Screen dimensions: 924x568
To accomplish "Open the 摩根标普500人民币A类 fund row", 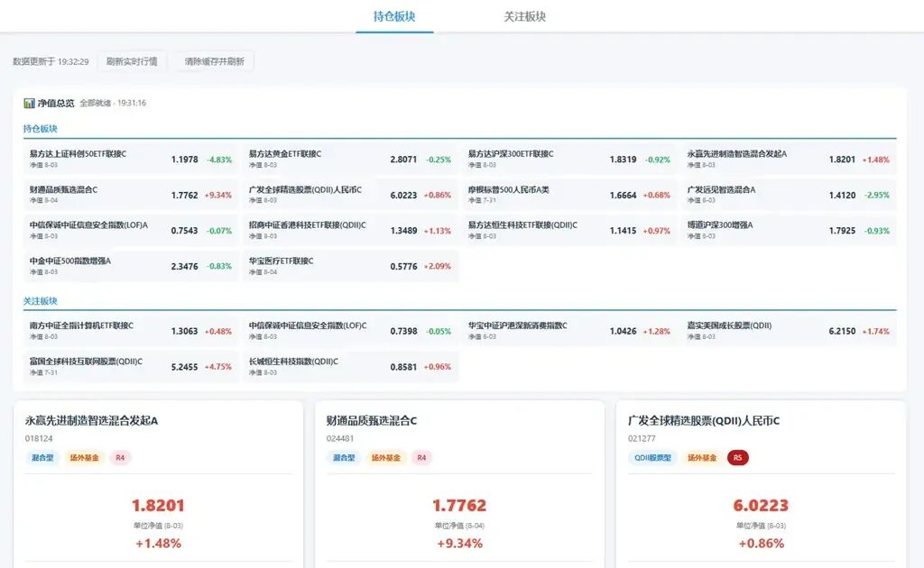I will (x=569, y=195).
